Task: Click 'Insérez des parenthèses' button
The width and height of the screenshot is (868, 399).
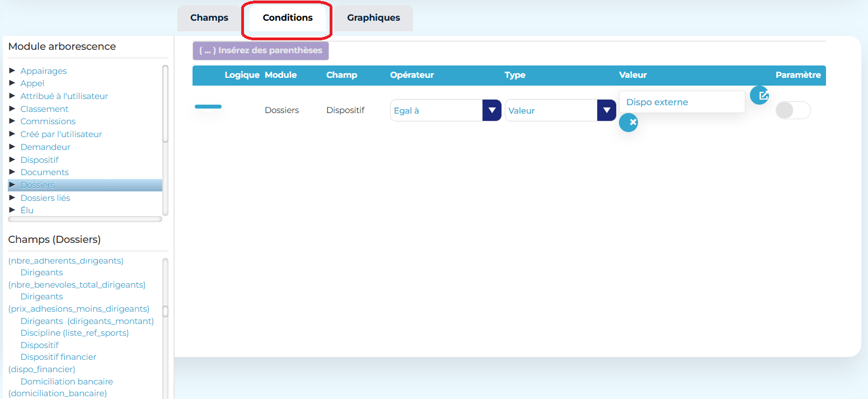Action: click(x=261, y=50)
